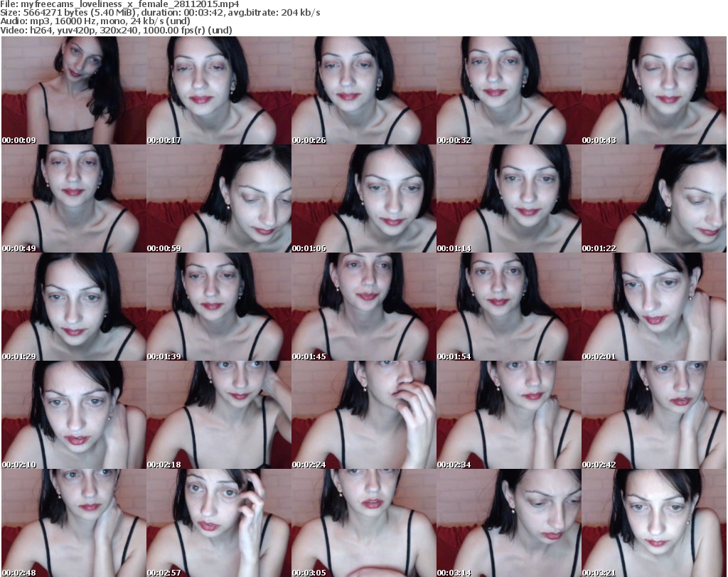The height and width of the screenshot is (577, 728).
Task: Click the Video h264 info line
Action: (116, 30)
